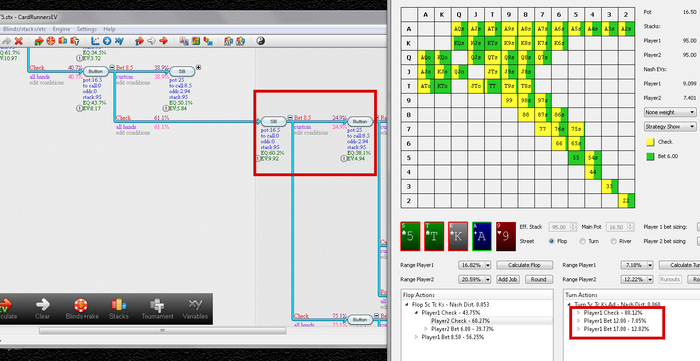The width and height of the screenshot is (700, 361).
Task: Open flop Range Player1 16.82% dropdown
Action: coord(474,265)
